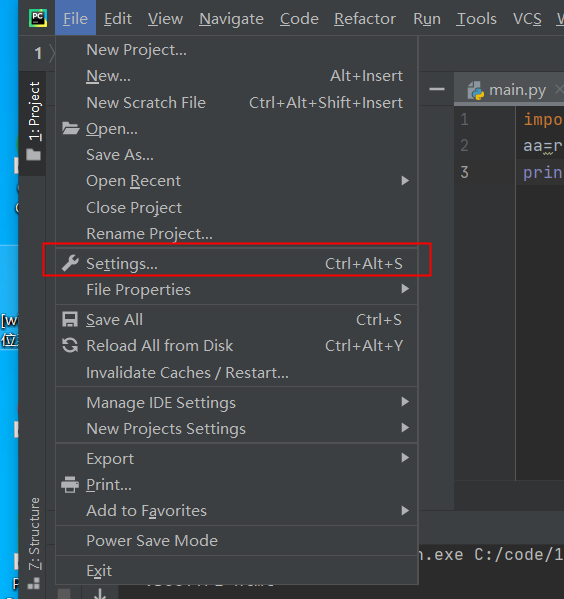Click the .exe C:/code/1 console path

click(x=491, y=555)
